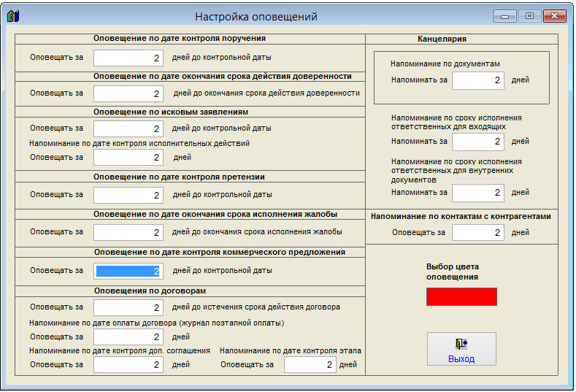576x392 pixels.
Task: Click highlighted days field for коммерческого предложения
Action: pyautogui.click(x=128, y=271)
